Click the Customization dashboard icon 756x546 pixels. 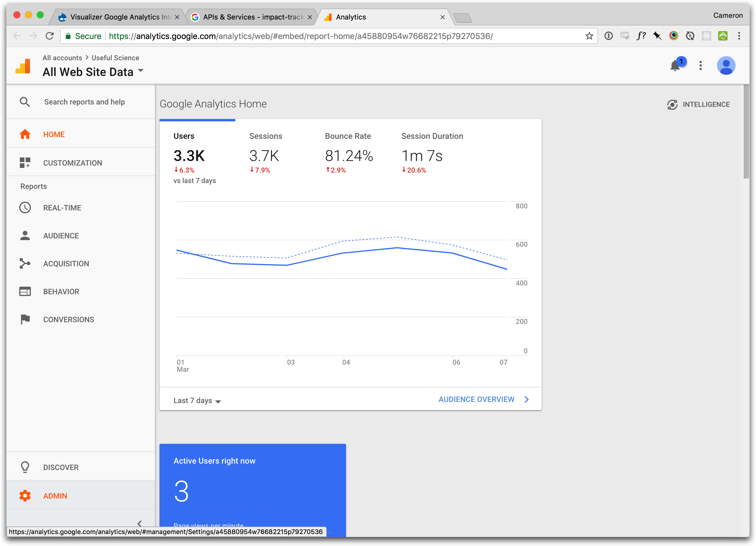tap(25, 163)
